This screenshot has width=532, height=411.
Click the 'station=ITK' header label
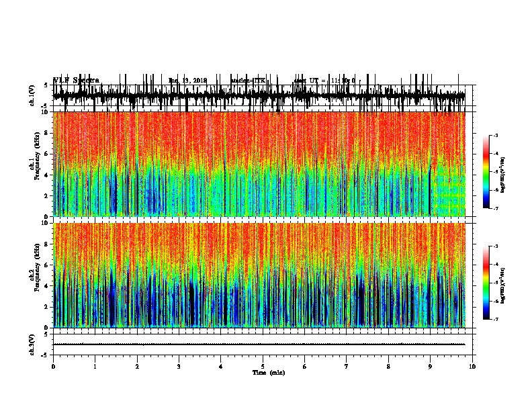(248, 81)
